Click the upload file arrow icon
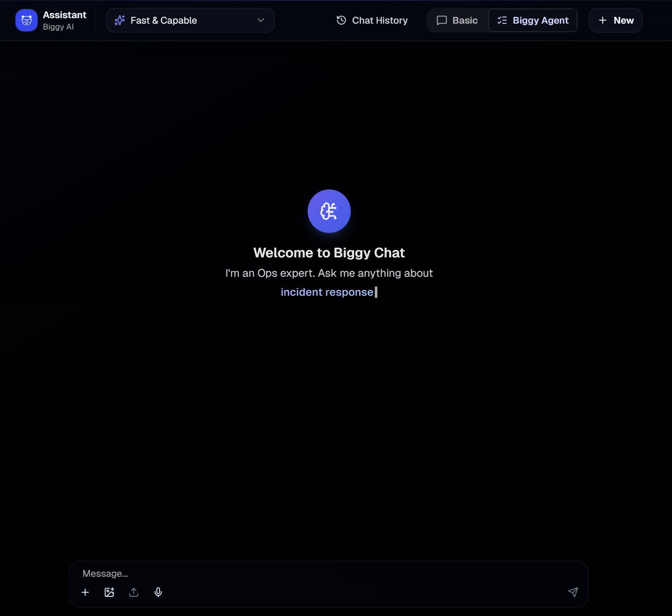 (x=134, y=592)
